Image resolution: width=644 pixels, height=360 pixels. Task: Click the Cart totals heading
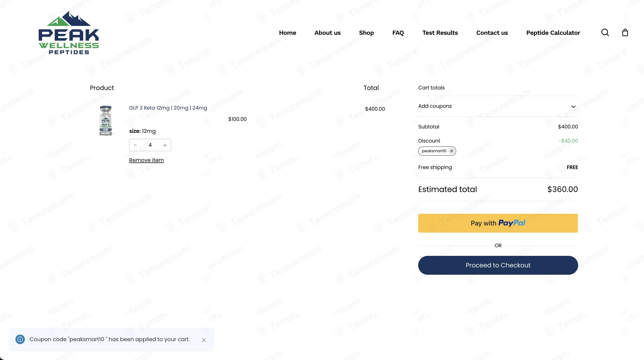431,88
